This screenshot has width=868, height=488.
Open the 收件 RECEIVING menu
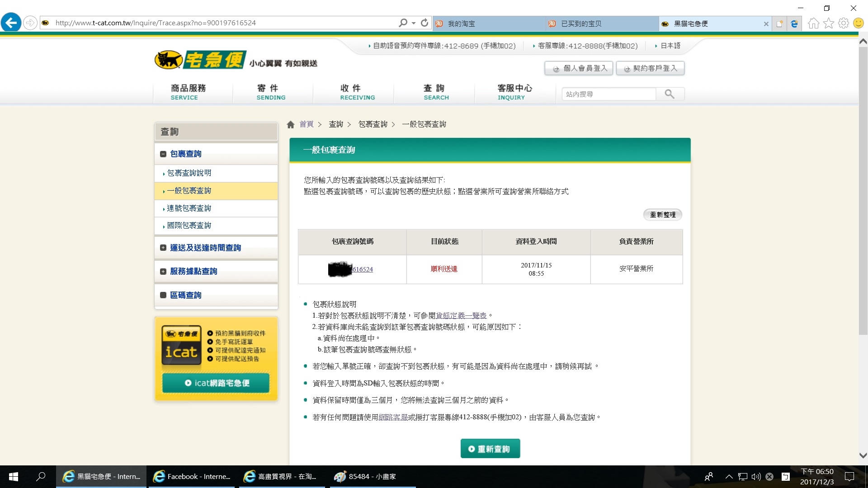click(x=357, y=92)
